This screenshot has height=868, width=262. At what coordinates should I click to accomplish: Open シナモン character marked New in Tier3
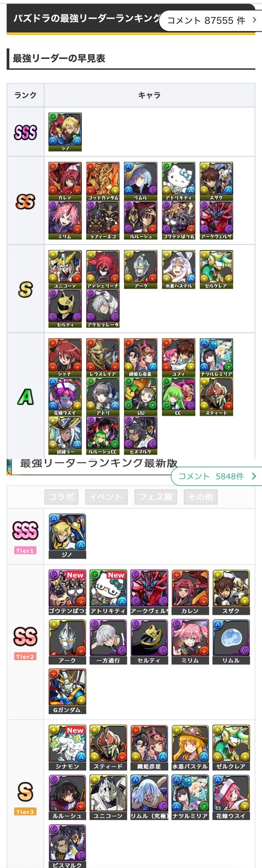click(67, 747)
